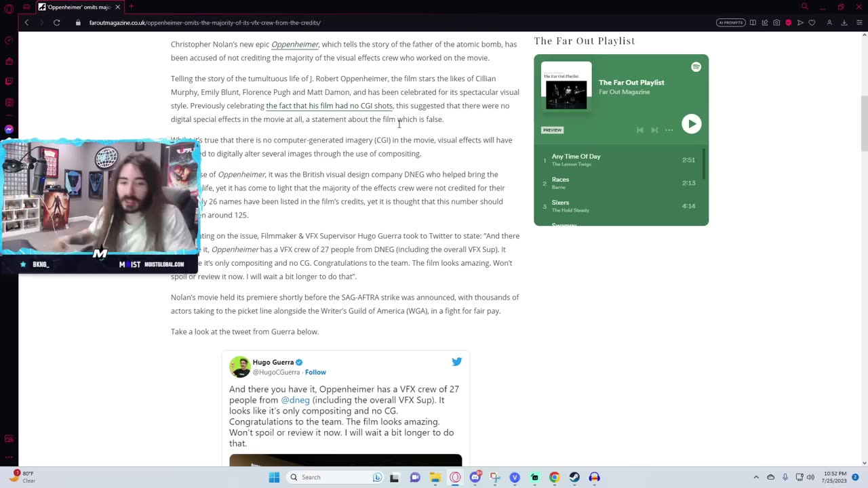Open the @dneg mention in tweet

click(x=295, y=400)
